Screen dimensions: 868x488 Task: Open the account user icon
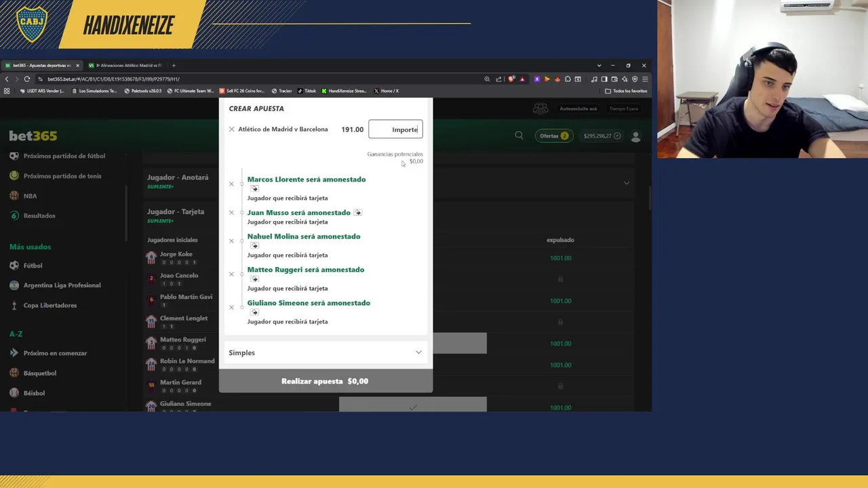pos(635,136)
